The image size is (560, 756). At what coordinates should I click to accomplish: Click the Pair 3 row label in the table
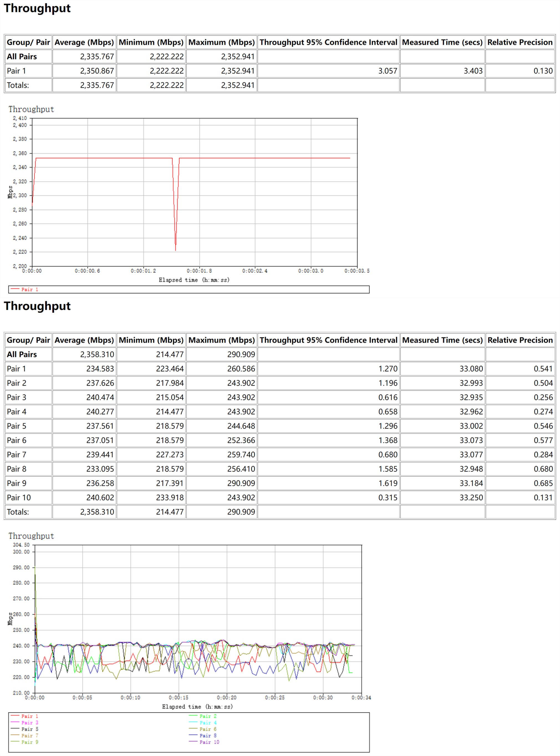click(x=16, y=397)
